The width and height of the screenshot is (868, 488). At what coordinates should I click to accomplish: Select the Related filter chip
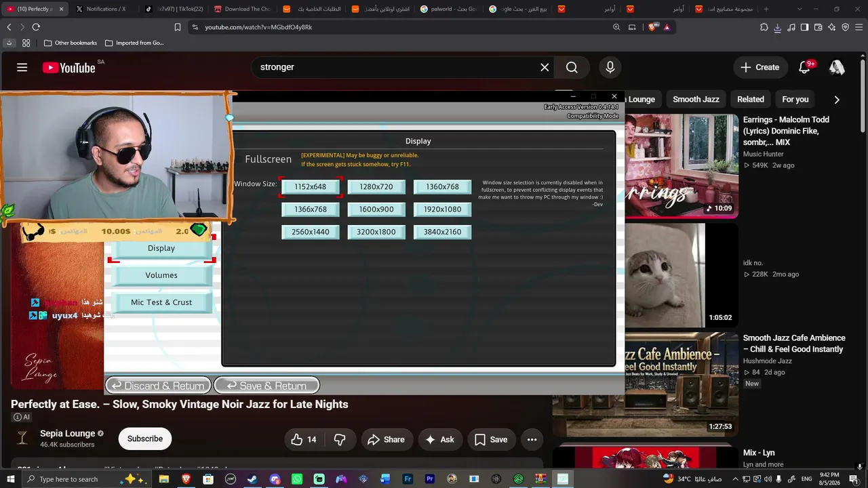(751, 99)
